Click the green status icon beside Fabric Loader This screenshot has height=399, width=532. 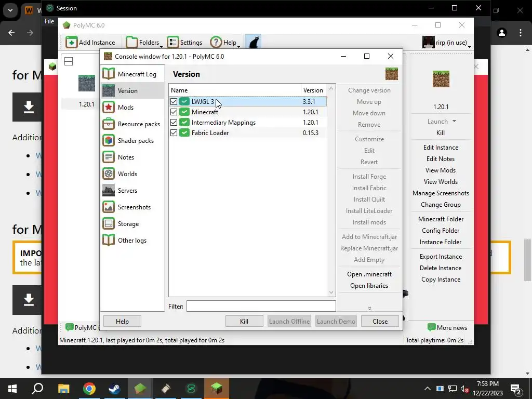point(184,132)
